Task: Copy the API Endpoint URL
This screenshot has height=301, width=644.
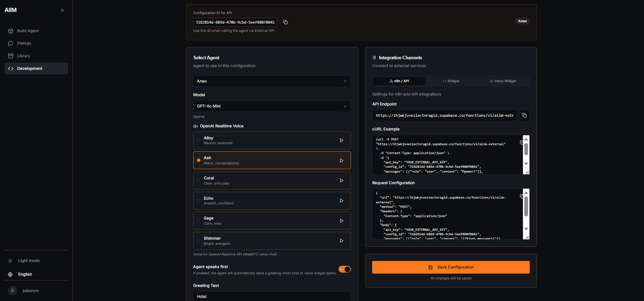Action: tap(524, 115)
